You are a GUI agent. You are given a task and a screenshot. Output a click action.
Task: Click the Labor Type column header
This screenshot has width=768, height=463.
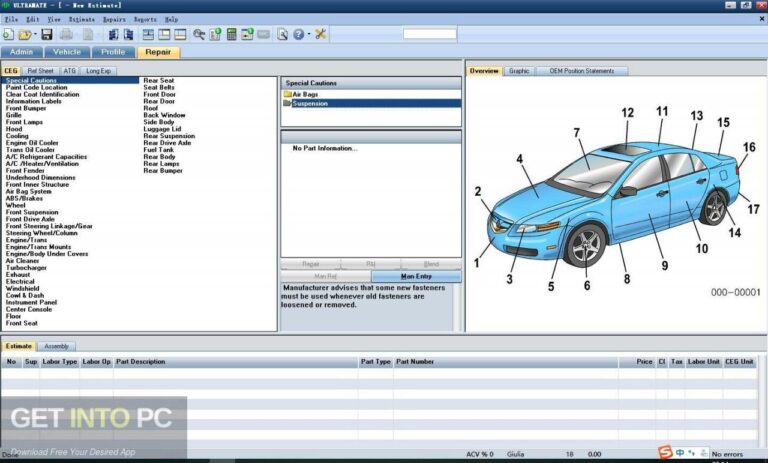(60, 362)
